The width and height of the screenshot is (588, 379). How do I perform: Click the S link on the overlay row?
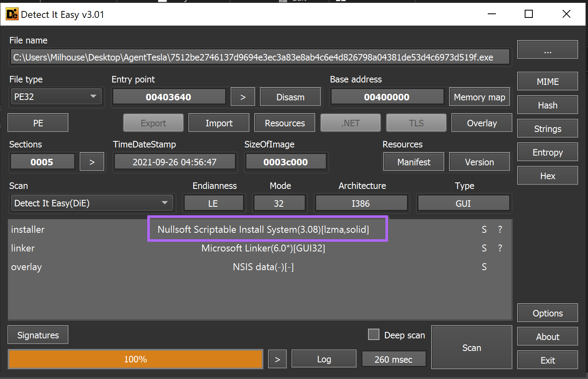[x=484, y=266]
